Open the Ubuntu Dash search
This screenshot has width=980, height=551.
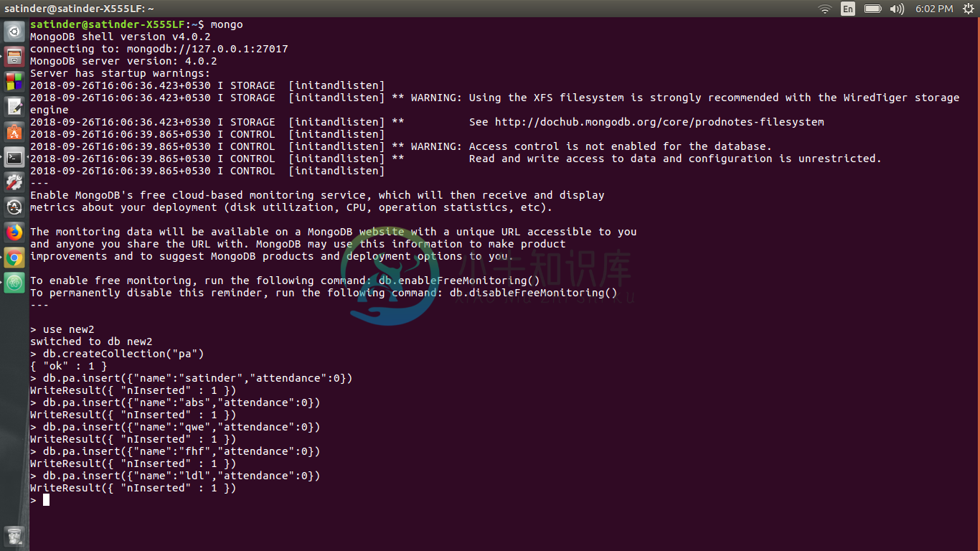[14, 32]
